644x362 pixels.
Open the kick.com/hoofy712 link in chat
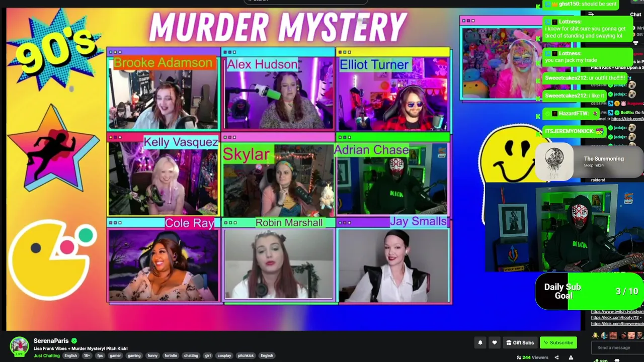pos(615,318)
